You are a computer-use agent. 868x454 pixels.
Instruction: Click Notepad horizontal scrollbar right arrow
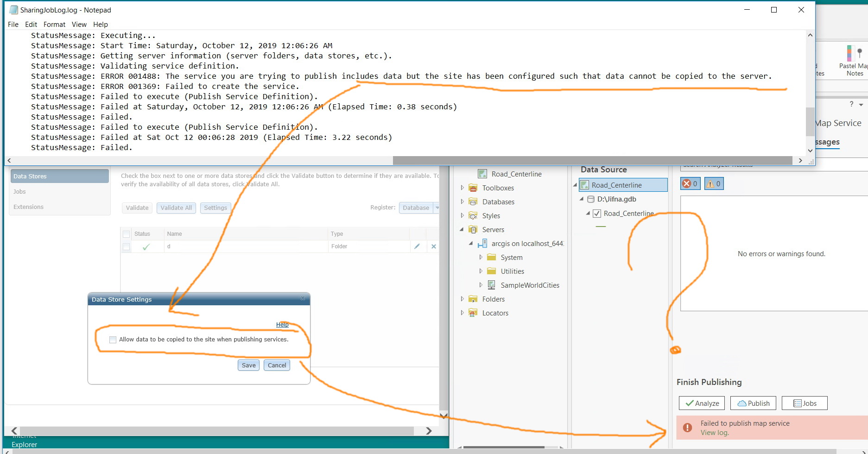(800, 160)
